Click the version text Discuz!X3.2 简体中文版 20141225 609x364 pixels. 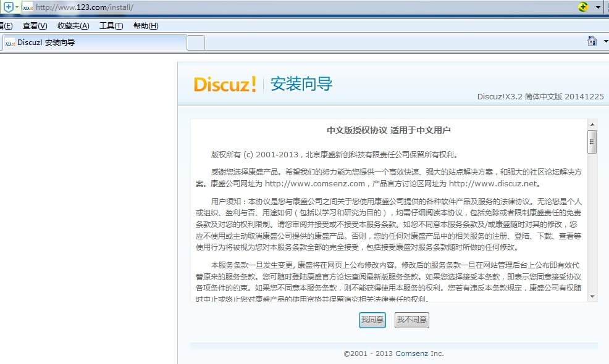540,97
